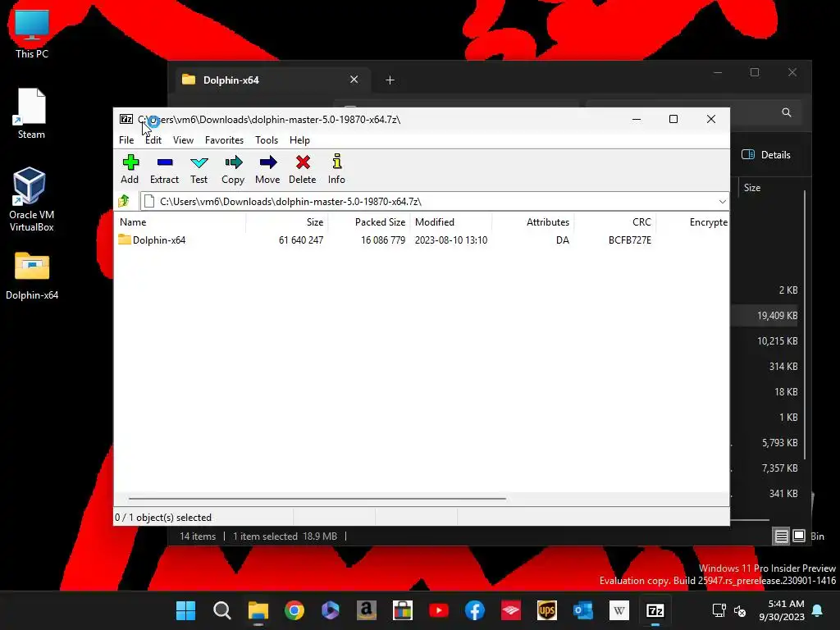
Task: Open Info for the archive
Action: point(336,169)
